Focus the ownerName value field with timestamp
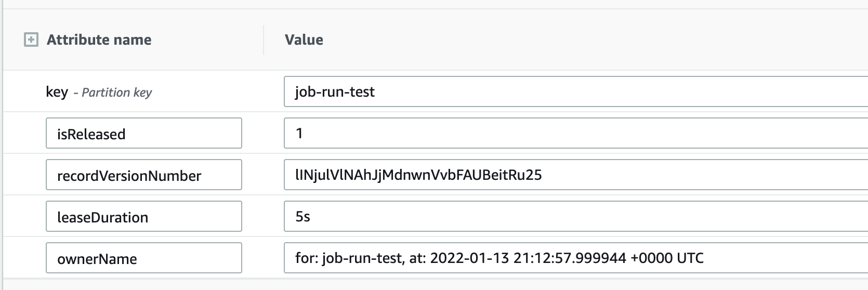868x290 pixels. (576, 258)
